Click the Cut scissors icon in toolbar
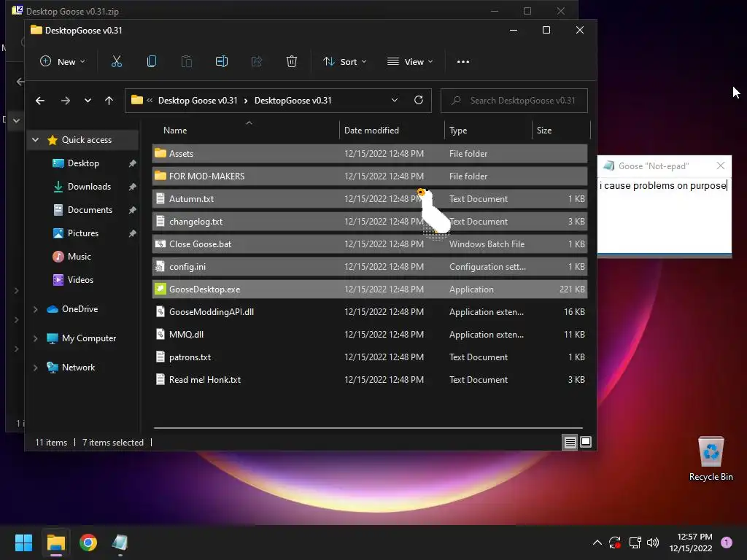747x560 pixels. tap(116, 61)
